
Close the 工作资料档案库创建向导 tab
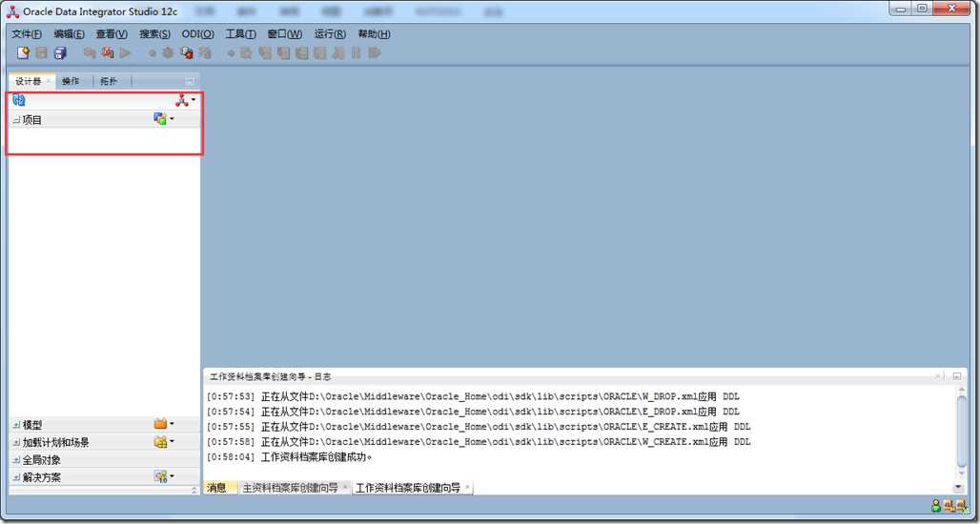click(x=467, y=487)
